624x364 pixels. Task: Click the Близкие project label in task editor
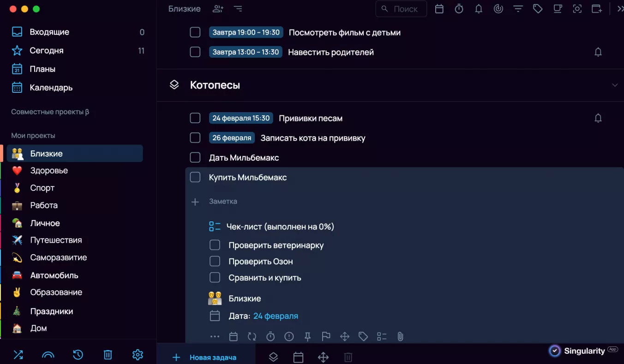(x=245, y=298)
